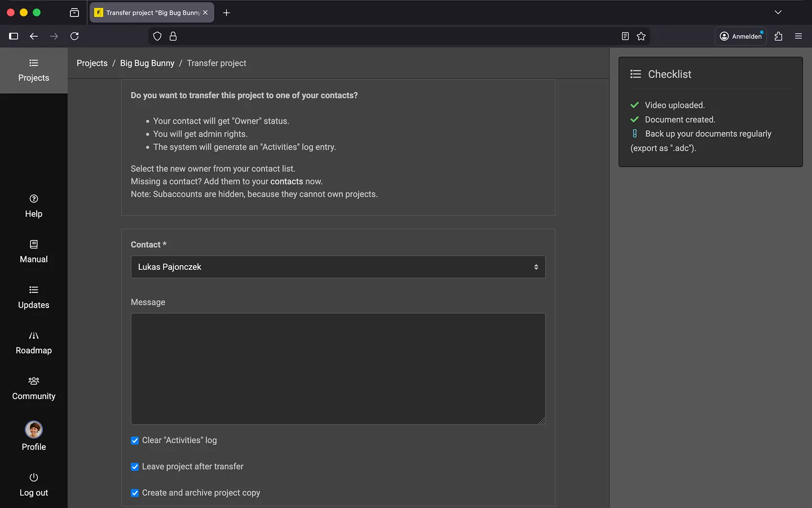Open the Help sidebar icon
The image size is (812, 508).
click(x=34, y=199)
